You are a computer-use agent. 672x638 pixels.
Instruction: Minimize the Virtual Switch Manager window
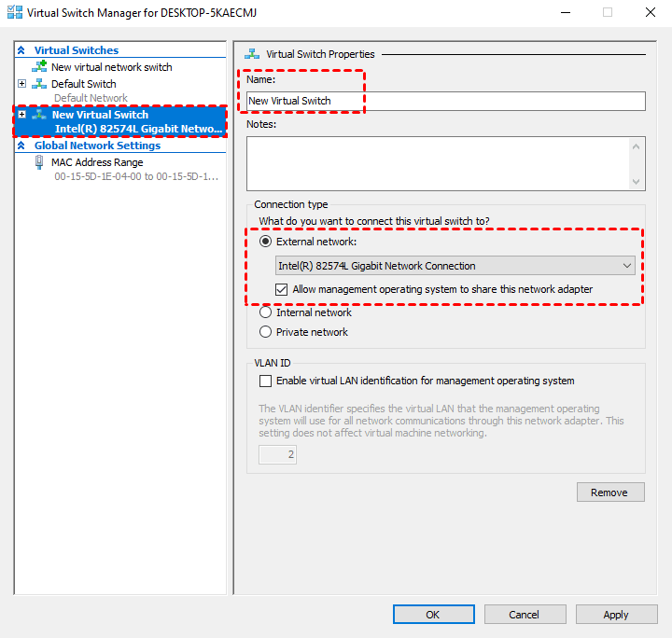click(x=566, y=12)
